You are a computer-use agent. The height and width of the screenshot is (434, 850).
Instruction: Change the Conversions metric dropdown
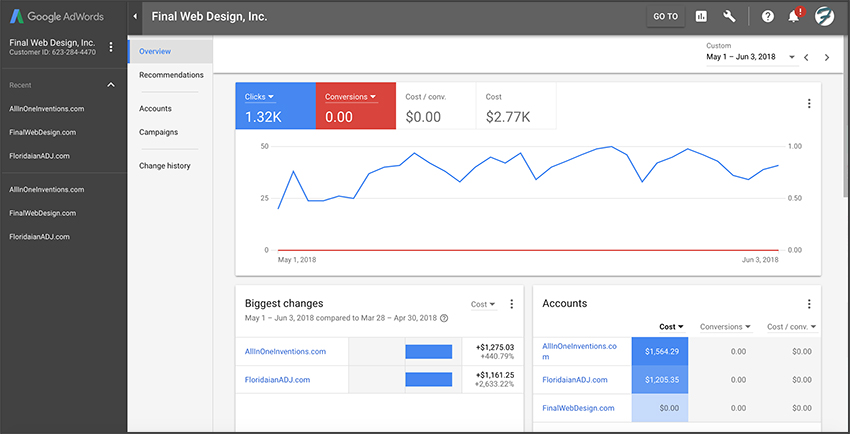tap(351, 97)
